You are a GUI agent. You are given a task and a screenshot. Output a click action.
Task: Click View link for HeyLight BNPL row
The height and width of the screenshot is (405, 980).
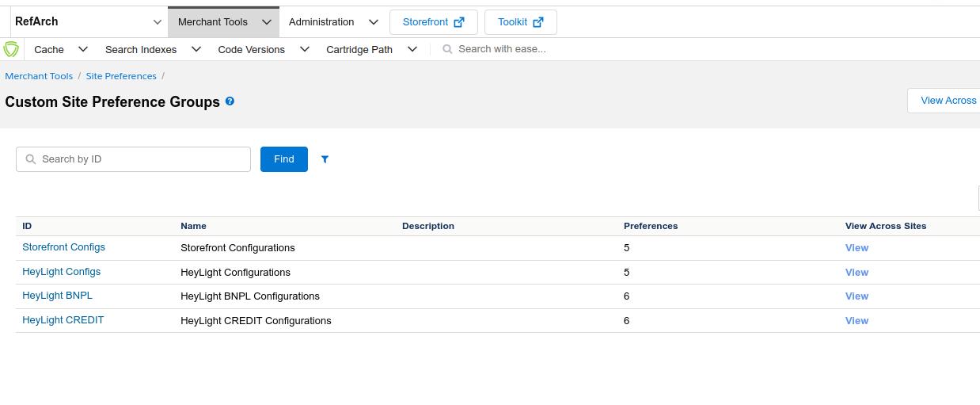(857, 296)
